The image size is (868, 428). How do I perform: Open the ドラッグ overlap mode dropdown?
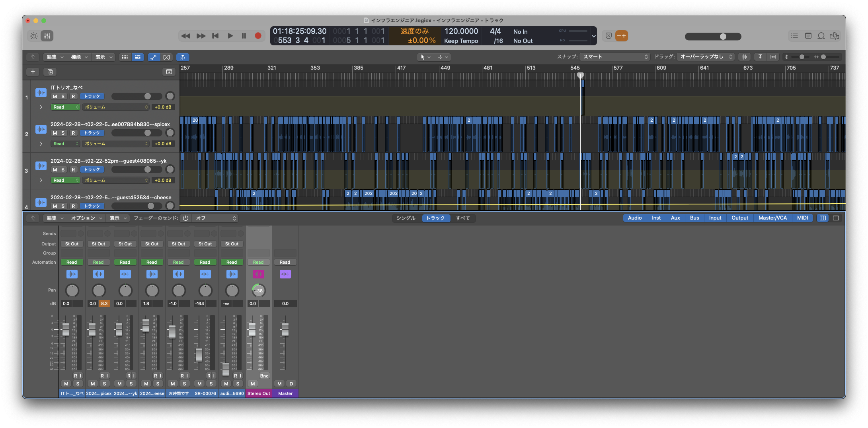[x=706, y=57]
